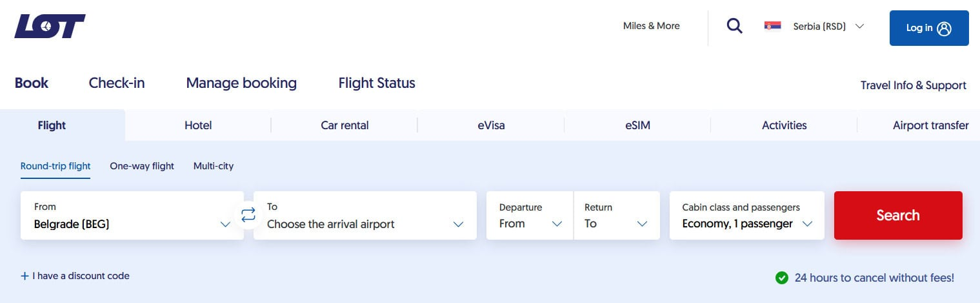Open the site search magnifier icon
980x303 pixels.
point(734,26)
